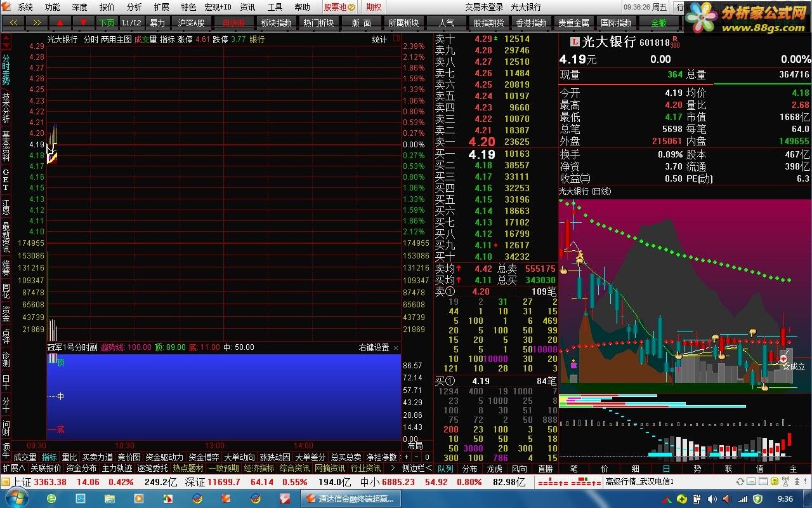
Task: Open the 工具 menu
Action: pyautogui.click(x=275, y=7)
